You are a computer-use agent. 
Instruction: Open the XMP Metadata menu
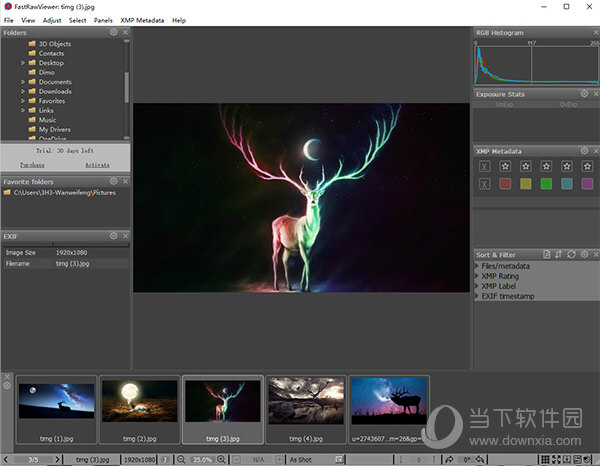point(142,20)
